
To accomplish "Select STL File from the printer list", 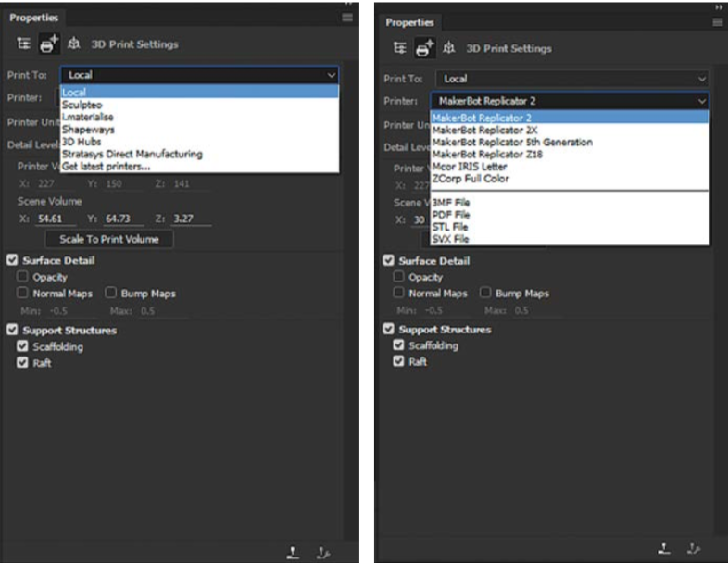I will (x=450, y=227).
